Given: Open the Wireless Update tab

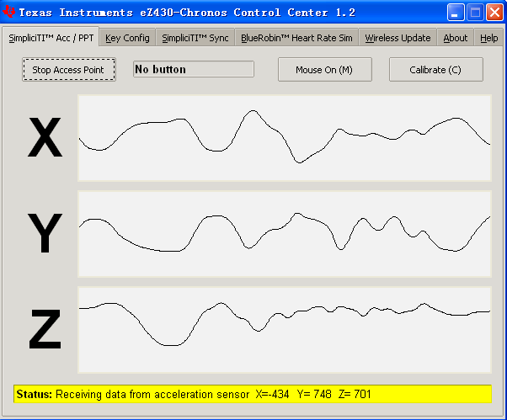Looking at the screenshot, I should coord(398,38).
